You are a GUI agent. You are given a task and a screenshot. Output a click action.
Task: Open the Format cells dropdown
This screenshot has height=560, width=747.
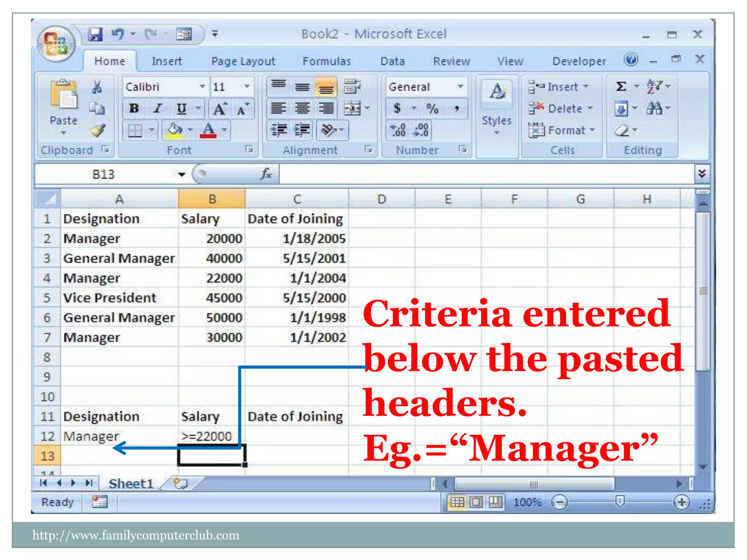[562, 130]
